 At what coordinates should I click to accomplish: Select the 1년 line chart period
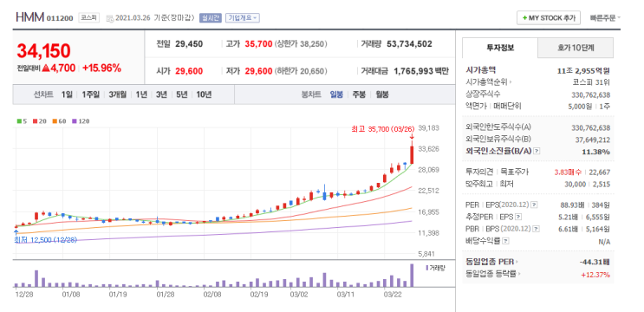tap(141, 94)
